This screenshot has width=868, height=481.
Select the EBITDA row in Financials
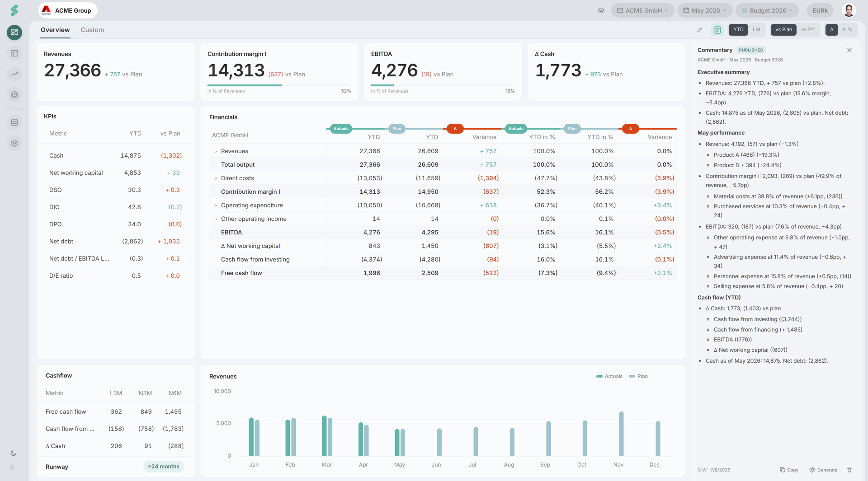click(443, 233)
